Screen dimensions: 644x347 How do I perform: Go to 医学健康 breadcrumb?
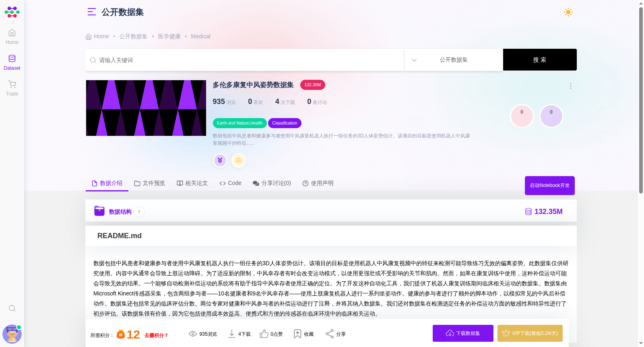(x=169, y=36)
